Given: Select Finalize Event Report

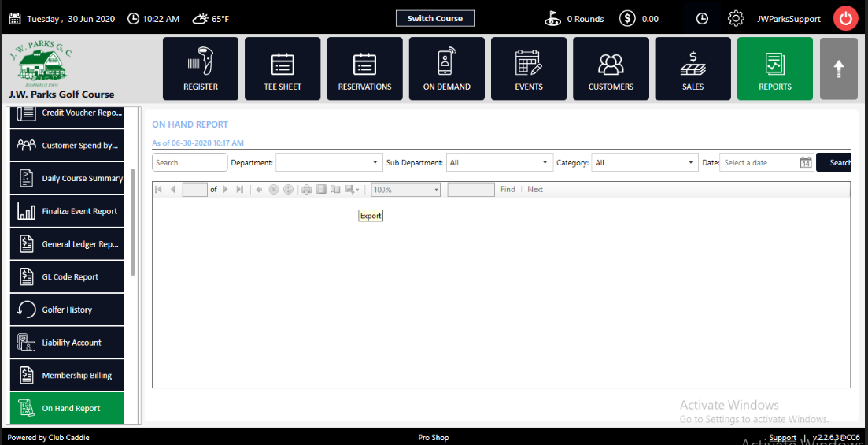Looking at the screenshot, I should (x=67, y=211).
